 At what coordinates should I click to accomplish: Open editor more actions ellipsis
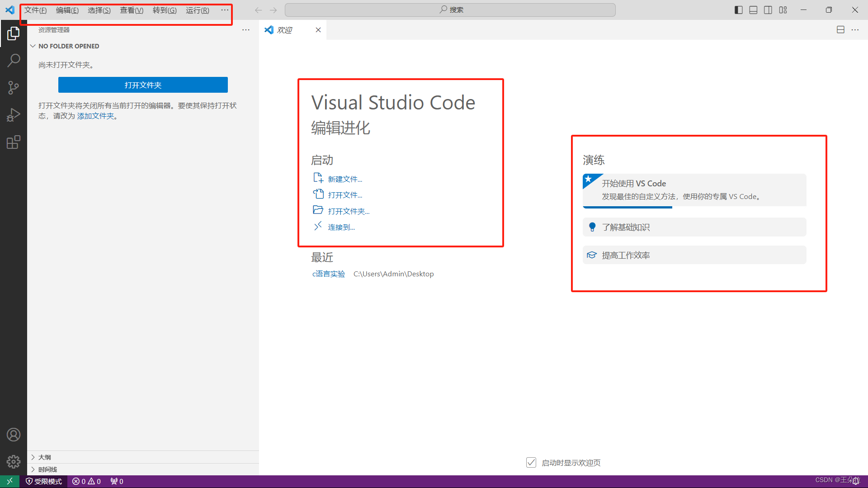(x=855, y=30)
